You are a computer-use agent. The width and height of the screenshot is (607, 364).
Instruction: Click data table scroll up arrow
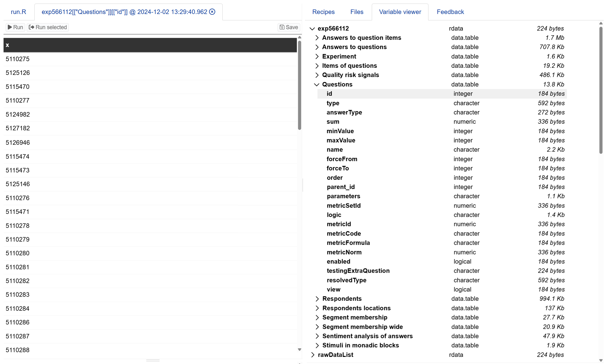click(x=299, y=37)
